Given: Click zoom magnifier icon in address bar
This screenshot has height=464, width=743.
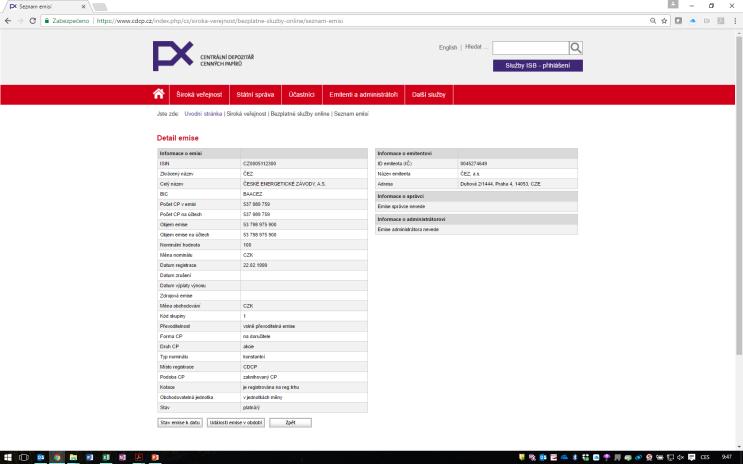Looking at the screenshot, I should pyautogui.click(x=653, y=21).
